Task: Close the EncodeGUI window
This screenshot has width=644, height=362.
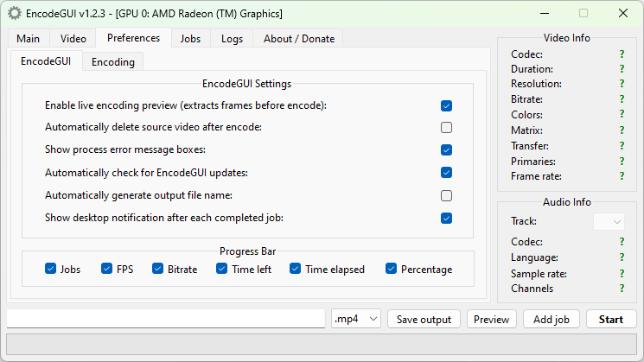Action: coord(623,14)
